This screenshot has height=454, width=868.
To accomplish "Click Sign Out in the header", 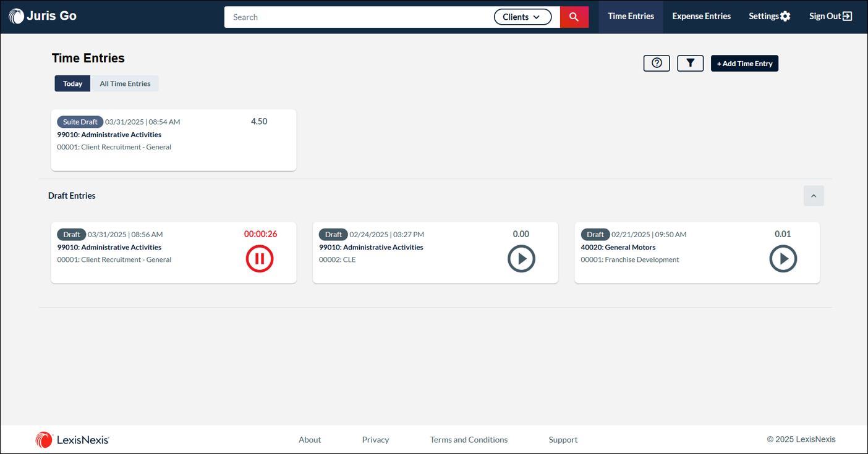I will click(830, 17).
